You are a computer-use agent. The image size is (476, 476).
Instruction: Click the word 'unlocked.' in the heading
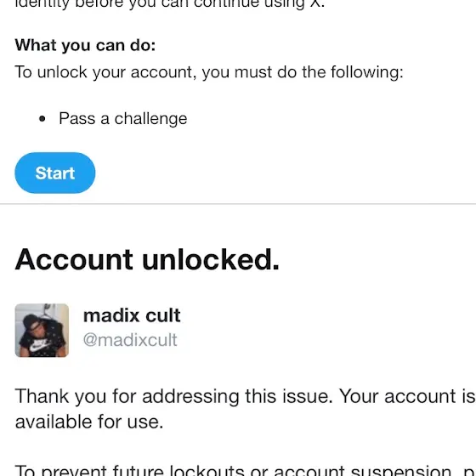pos(211,259)
